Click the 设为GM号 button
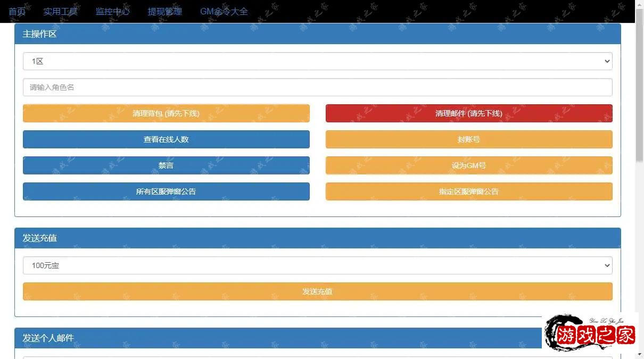The height and width of the screenshot is (359, 644). tap(468, 165)
